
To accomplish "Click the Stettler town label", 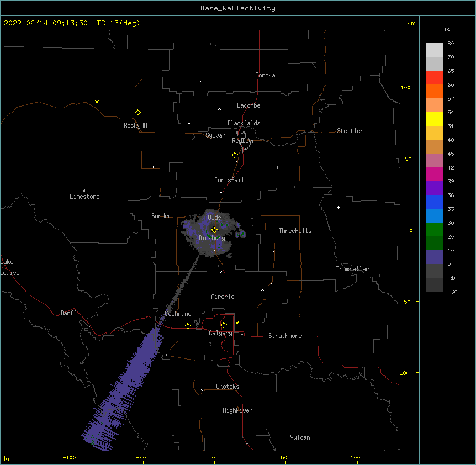I will [x=350, y=131].
